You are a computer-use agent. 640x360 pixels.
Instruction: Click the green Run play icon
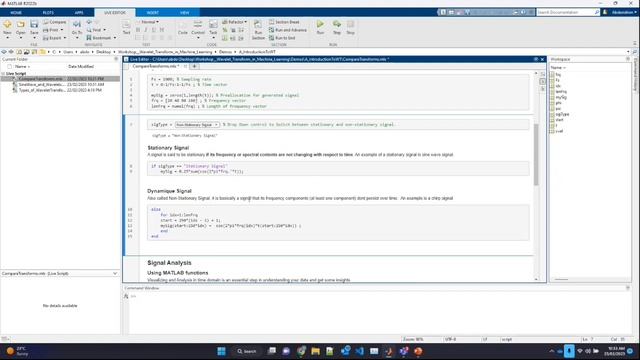coord(320,25)
